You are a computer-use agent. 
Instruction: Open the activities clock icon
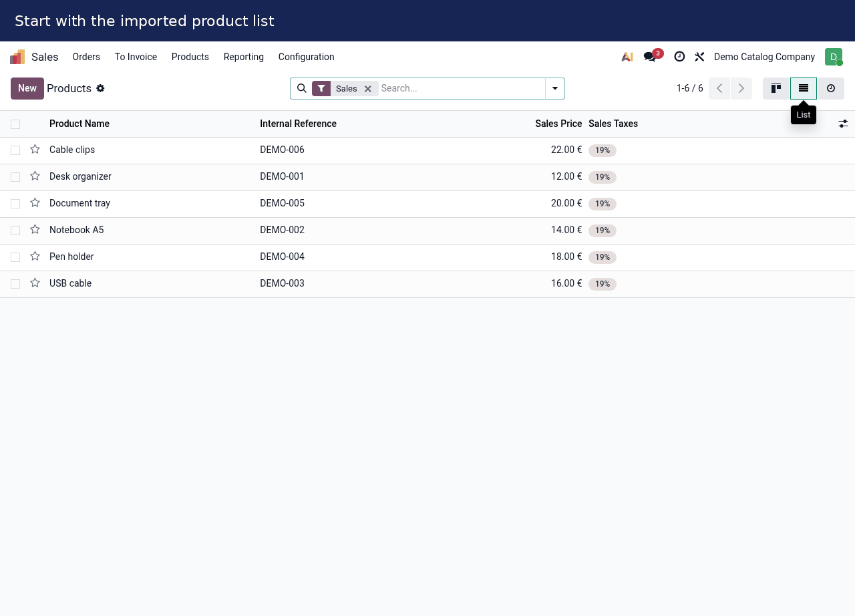679,57
